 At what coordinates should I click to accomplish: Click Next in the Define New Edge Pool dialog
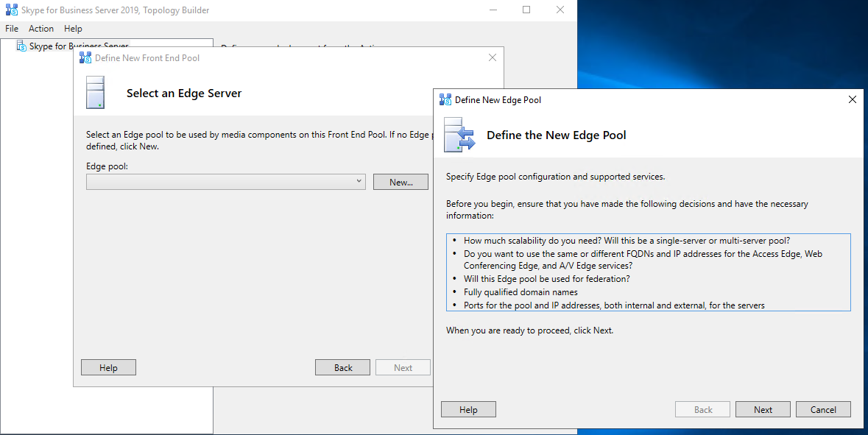(763, 410)
